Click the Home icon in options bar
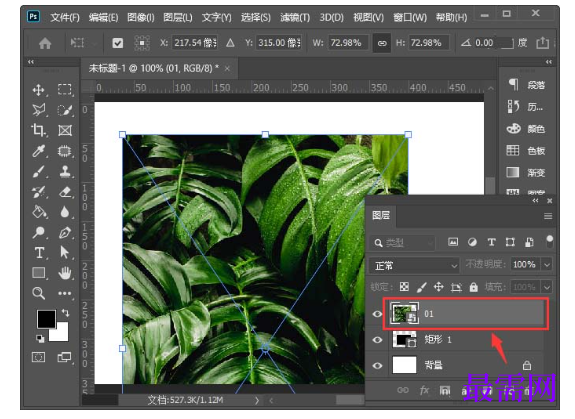The height and width of the screenshot is (419, 575). click(x=45, y=43)
